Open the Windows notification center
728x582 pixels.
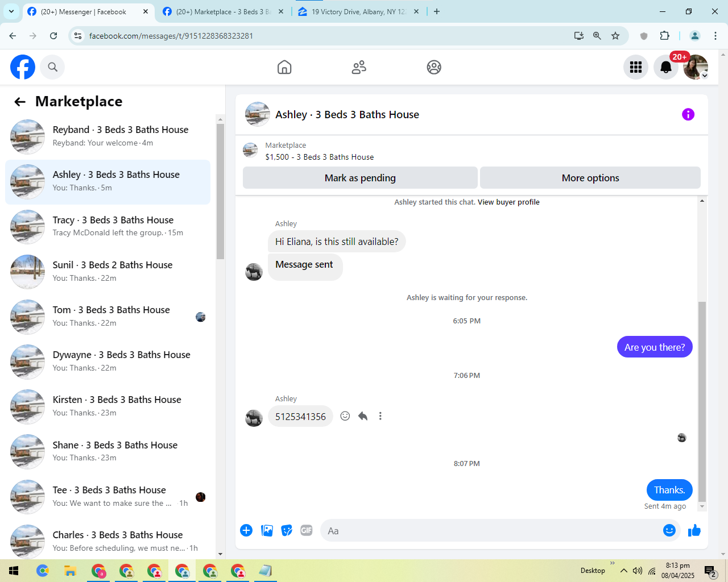tap(710, 571)
